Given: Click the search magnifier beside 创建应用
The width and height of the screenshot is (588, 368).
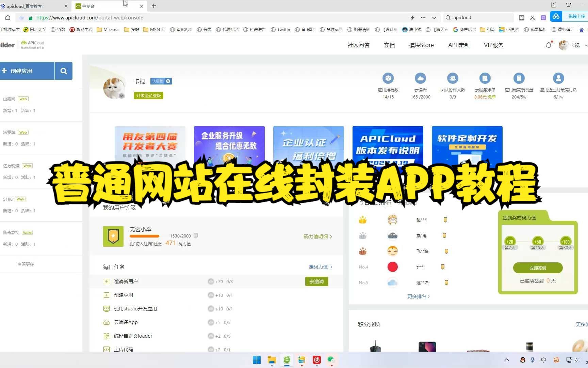Looking at the screenshot, I should click(x=64, y=71).
